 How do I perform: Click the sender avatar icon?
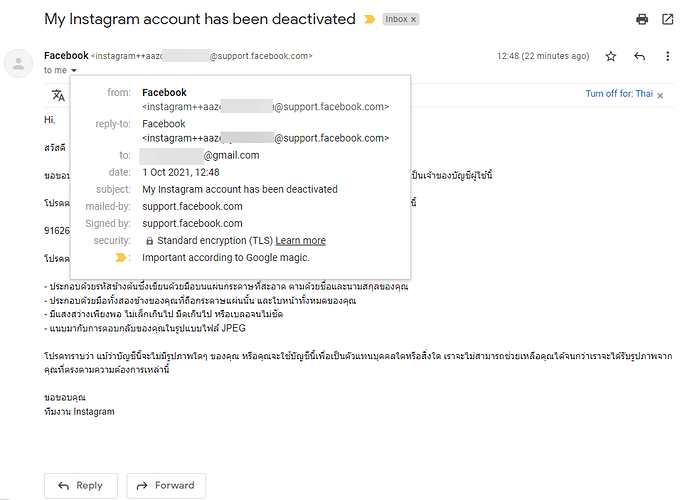click(x=18, y=63)
